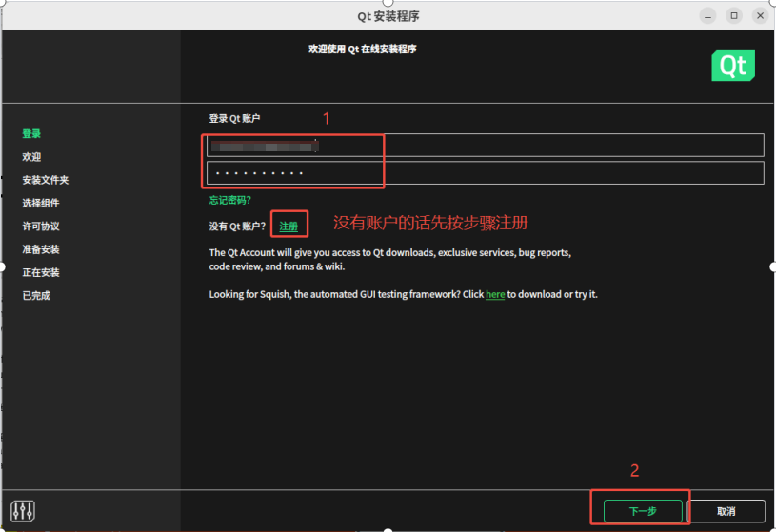Focus the password input field
Viewport: 776px width, 532px height.
[x=485, y=172]
